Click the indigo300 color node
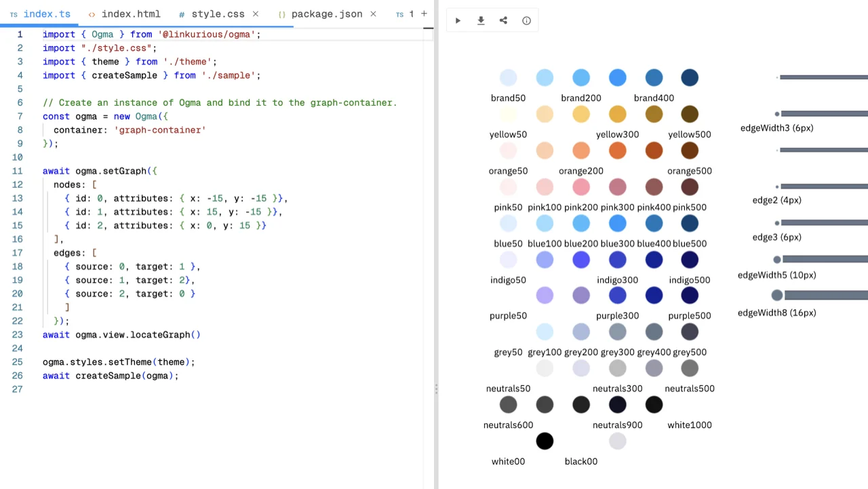 (x=617, y=259)
